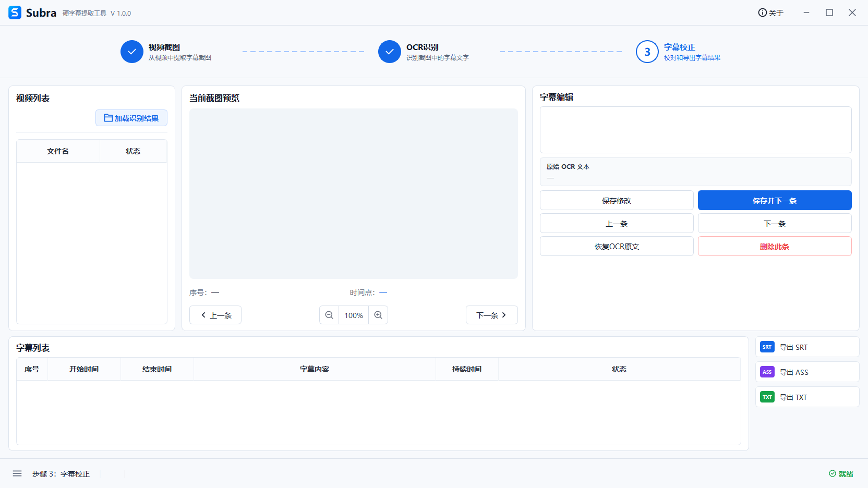The image size is (868, 488).
Task: Click the blue 保存并下一条 button
Action: click(x=775, y=200)
